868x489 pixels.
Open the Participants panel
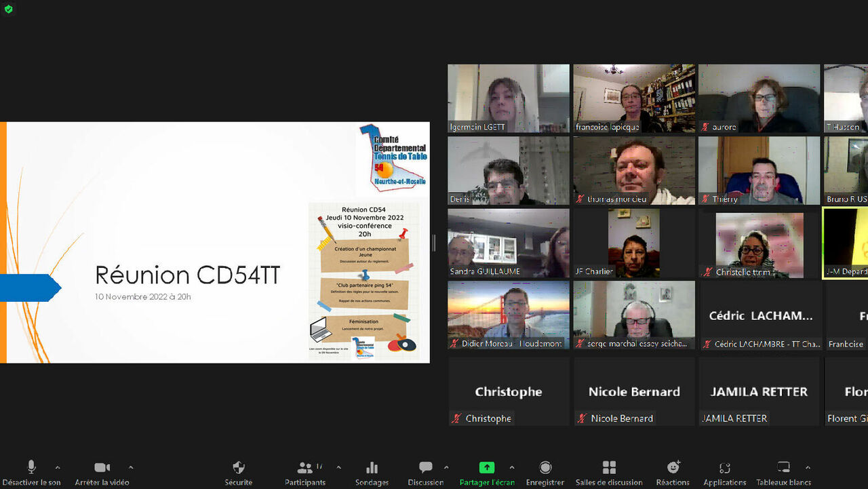(305, 473)
